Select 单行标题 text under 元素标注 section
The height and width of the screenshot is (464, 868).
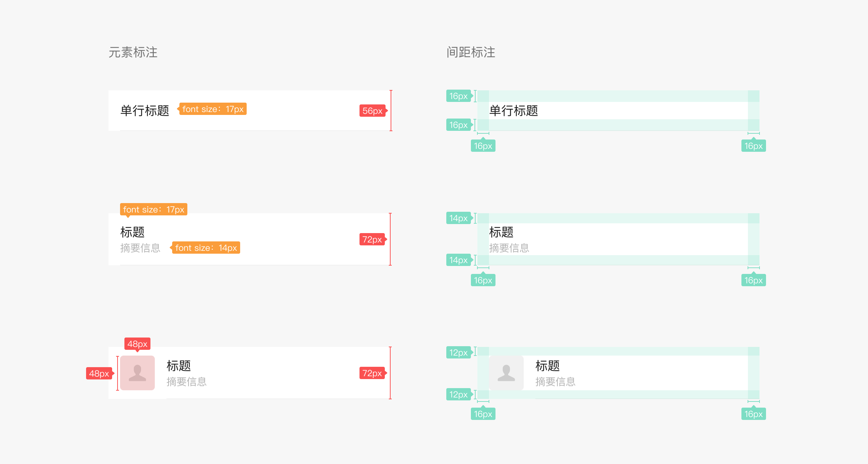tap(145, 111)
